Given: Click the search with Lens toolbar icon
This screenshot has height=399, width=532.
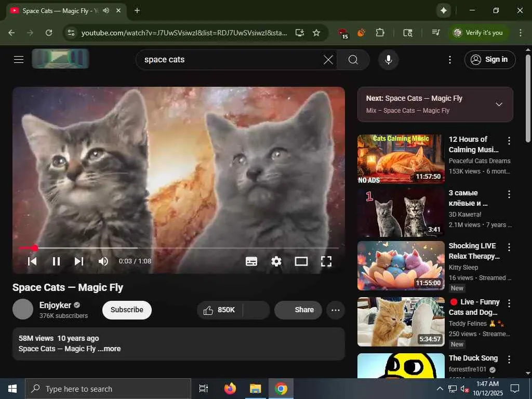Looking at the screenshot, I should point(407,33).
